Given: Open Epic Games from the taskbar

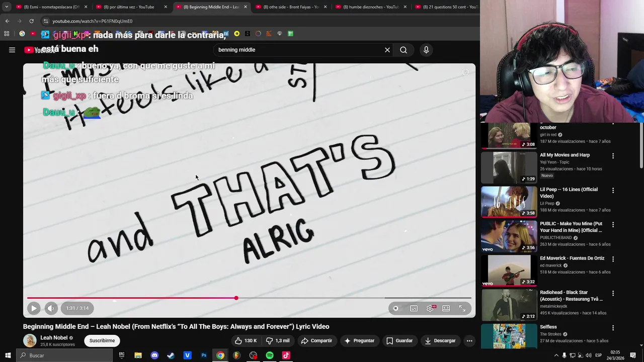Looking at the screenshot, I should pyautogui.click(x=121, y=355).
